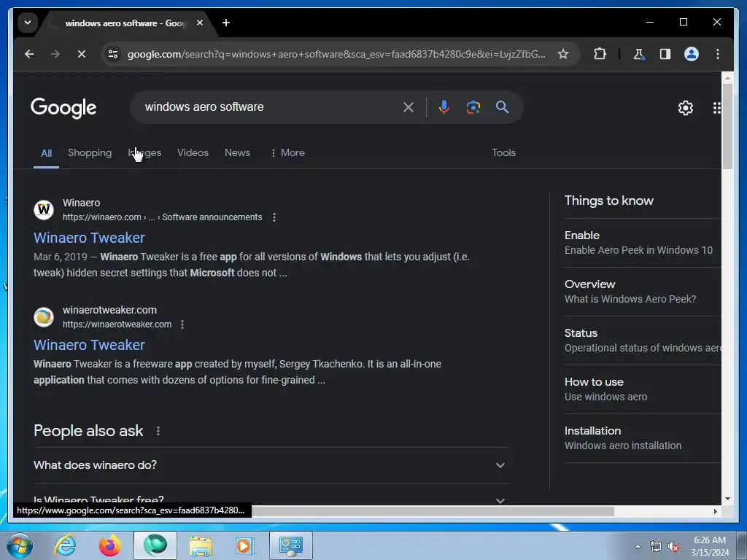Open Windows Explorer folder in taskbar
This screenshot has height=560, width=747.
pyautogui.click(x=201, y=545)
